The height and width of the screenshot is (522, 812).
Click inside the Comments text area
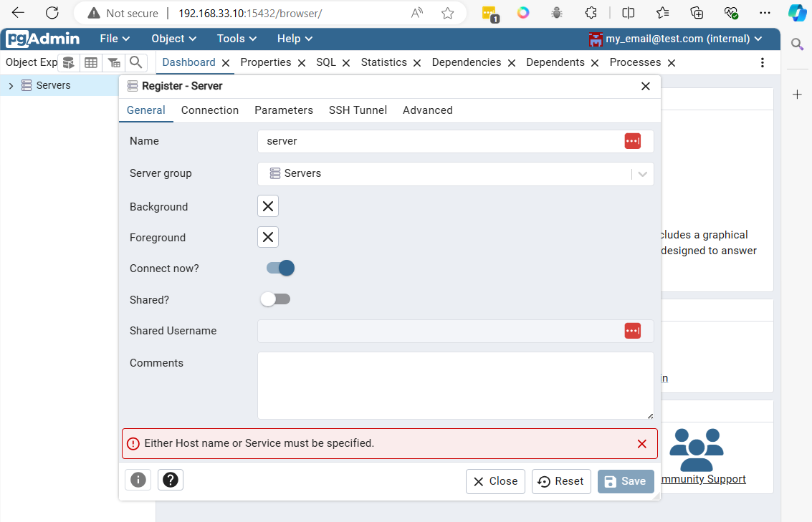(x=455, y=385)
